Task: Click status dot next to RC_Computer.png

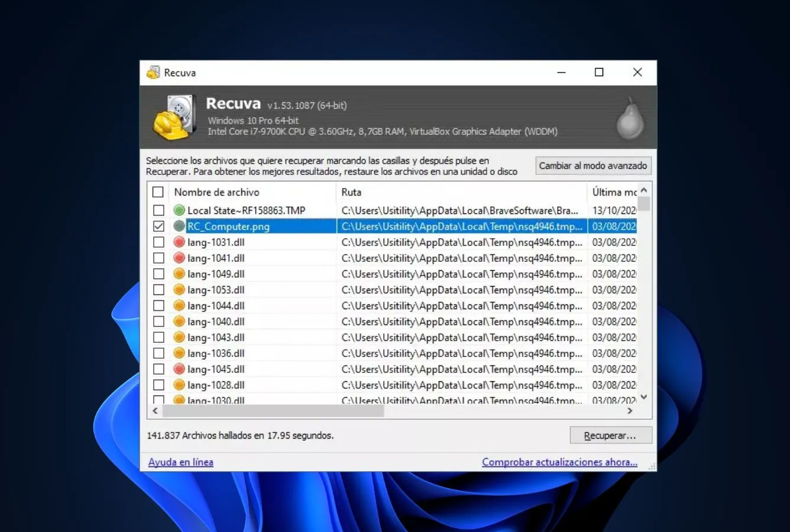Action: point(179,226)
